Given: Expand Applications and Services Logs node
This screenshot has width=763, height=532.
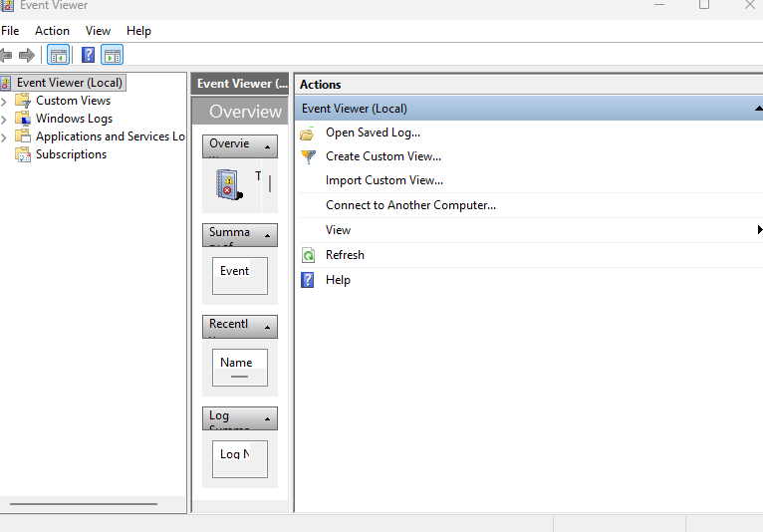Looking at the screenshot, I should click(4, 137).
